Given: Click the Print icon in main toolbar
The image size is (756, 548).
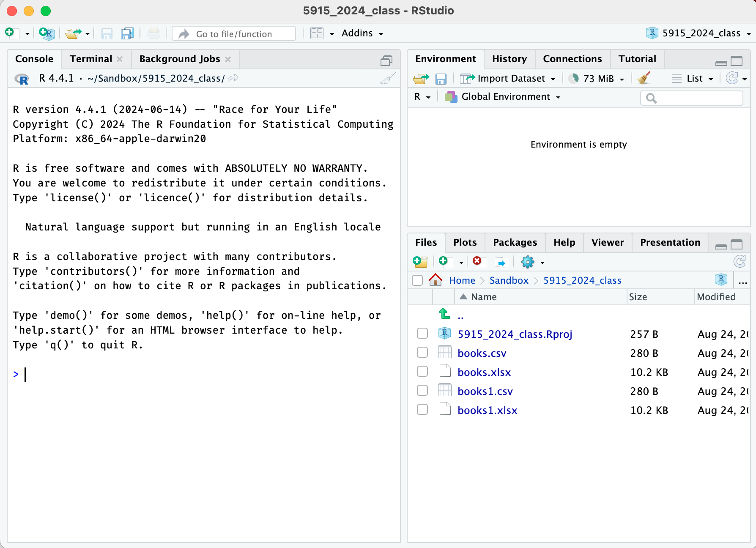Looking at the screenshot, I should (x=154, y=33).
